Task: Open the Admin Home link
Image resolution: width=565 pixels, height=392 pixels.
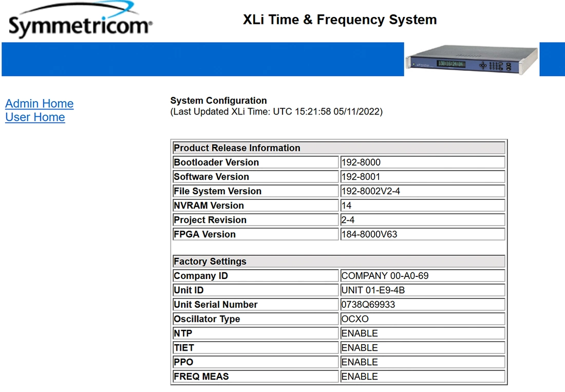Action: point(39,103)
